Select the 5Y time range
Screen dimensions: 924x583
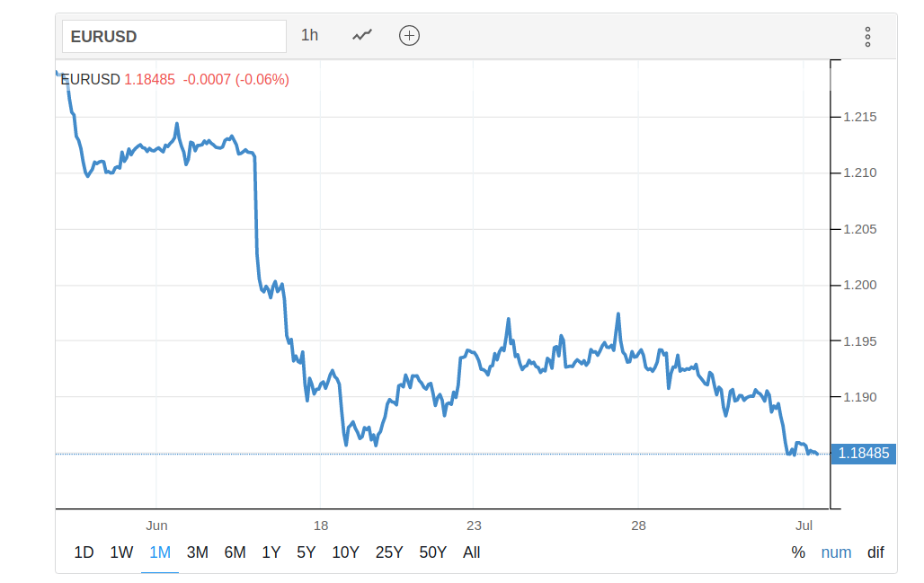(306, 552)
